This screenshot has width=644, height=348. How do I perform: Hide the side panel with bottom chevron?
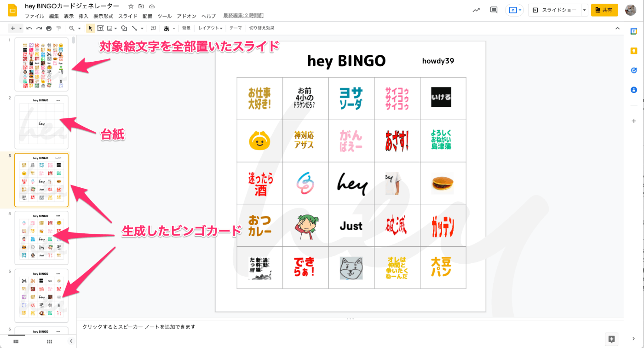click(634, 339)
